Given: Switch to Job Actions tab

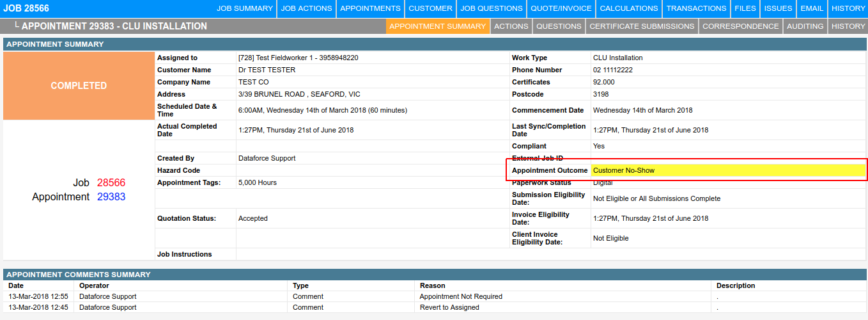Looking at the screenshot, I should pos(307,8).
